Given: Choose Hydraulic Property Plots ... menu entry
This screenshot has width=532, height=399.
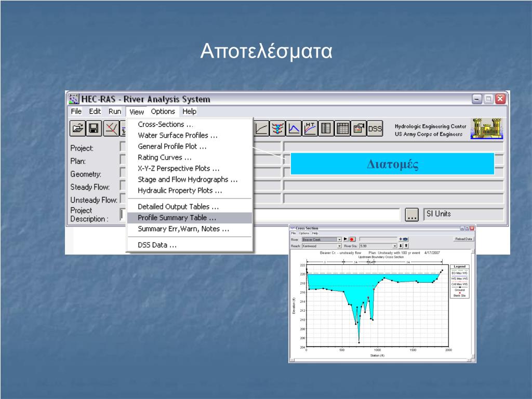Looking at the screenshot, I should click(x=190, y=190).
